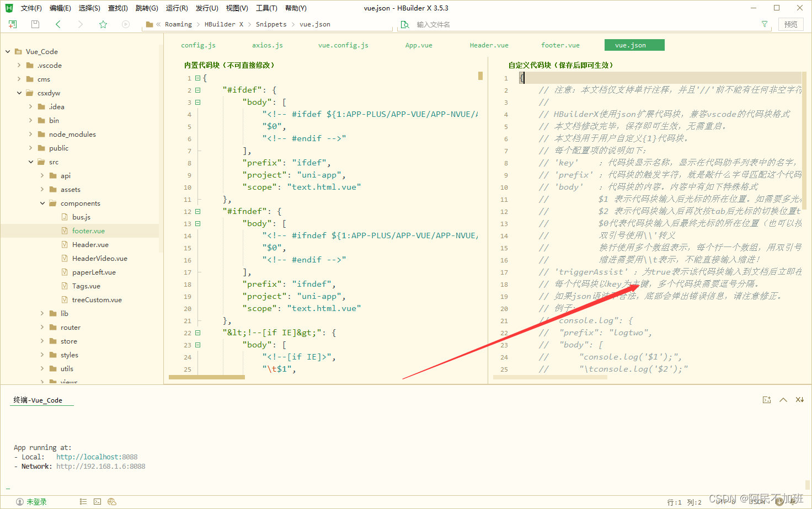Open the 视图(V) menu

[237, 8]
